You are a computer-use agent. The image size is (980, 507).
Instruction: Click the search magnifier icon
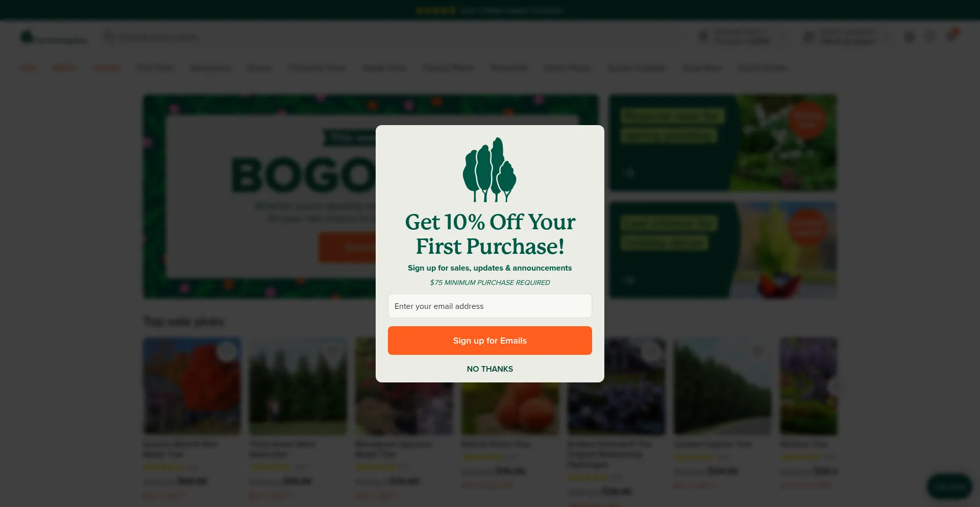pos(109,37)
